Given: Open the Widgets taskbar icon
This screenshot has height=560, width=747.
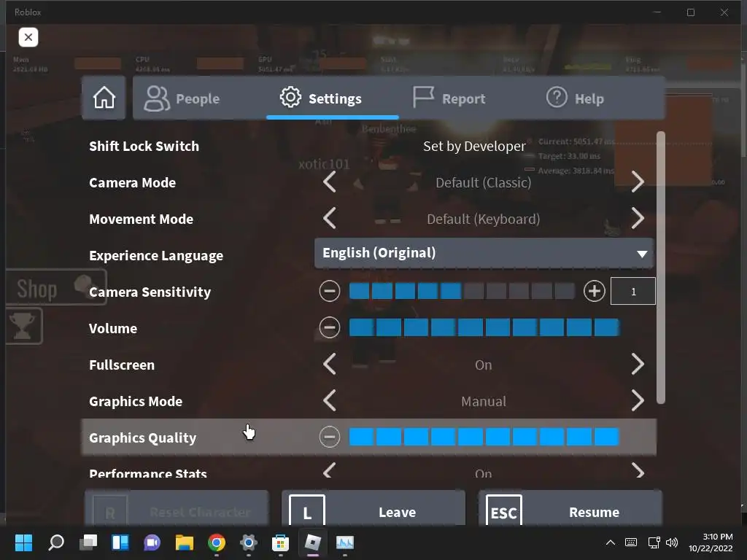Looking at the screenshot, I should 120,542.
